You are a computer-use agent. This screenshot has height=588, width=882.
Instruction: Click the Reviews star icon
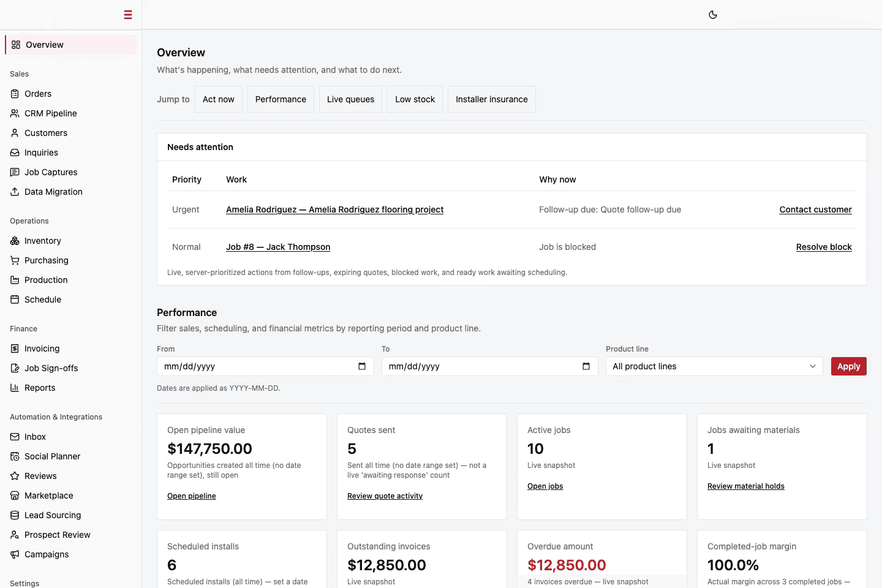(15, 476)
